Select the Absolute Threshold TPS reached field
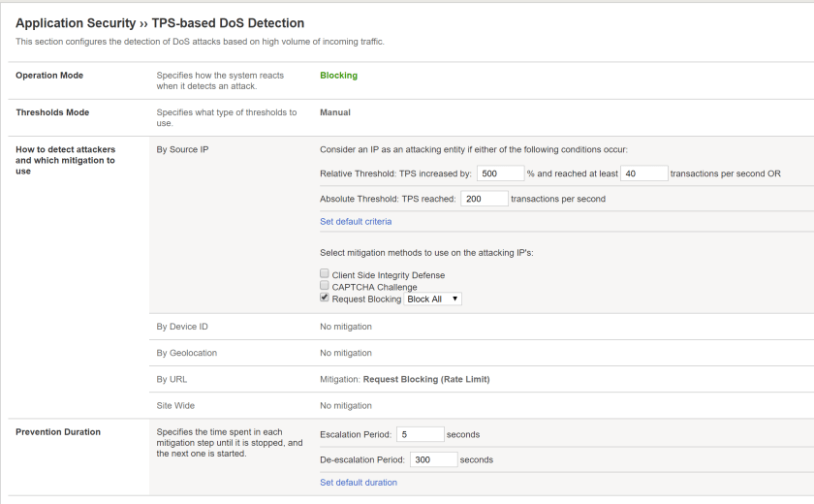Screen dimensions: 814x504 (485, 199)
